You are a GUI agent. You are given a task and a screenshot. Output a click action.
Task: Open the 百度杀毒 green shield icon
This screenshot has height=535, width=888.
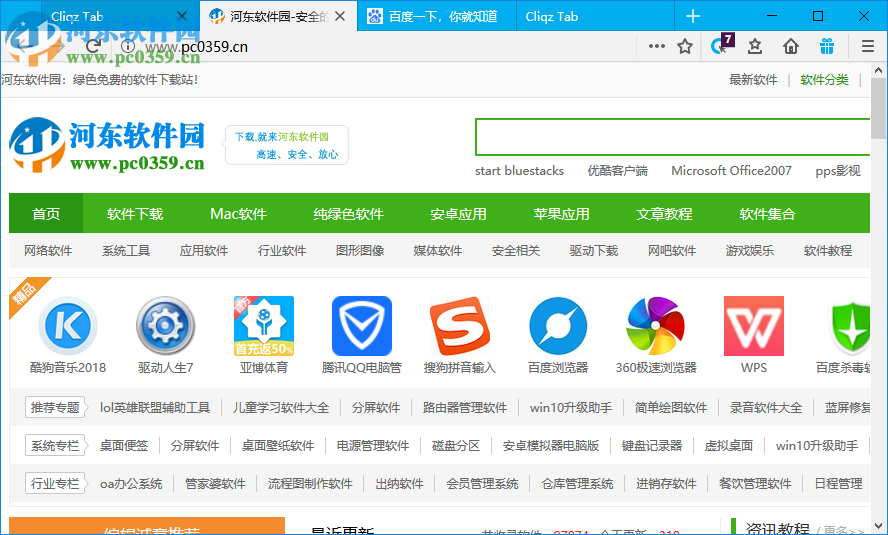coord(849,326)
